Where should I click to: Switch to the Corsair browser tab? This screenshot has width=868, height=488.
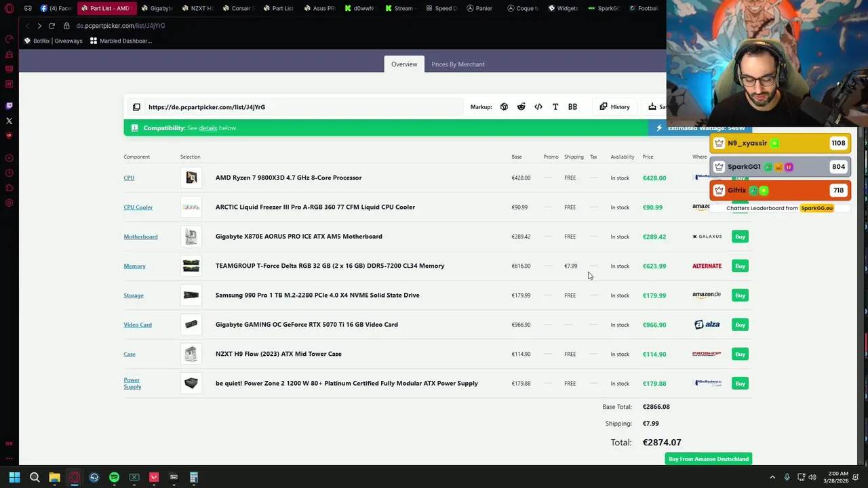pyautogui.click(x=237, y=8)
